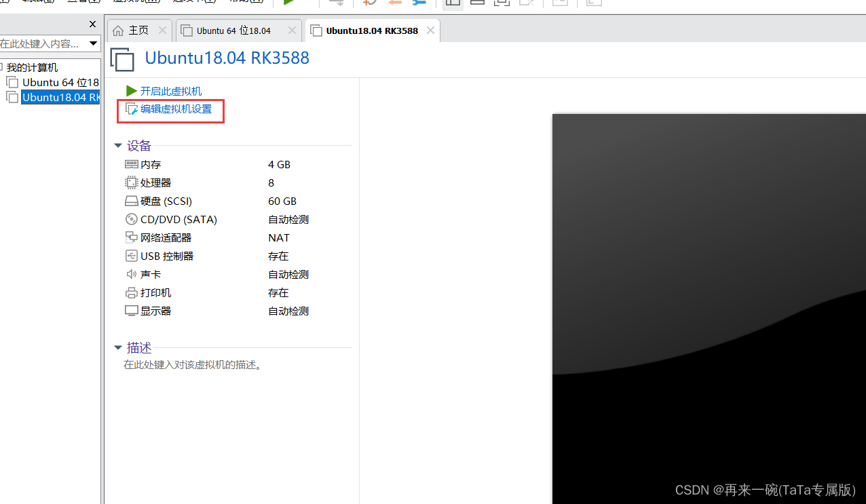Click the Unity mode toolbar icon
Screen dimensions: 866x504
click(x=527, y=3)
